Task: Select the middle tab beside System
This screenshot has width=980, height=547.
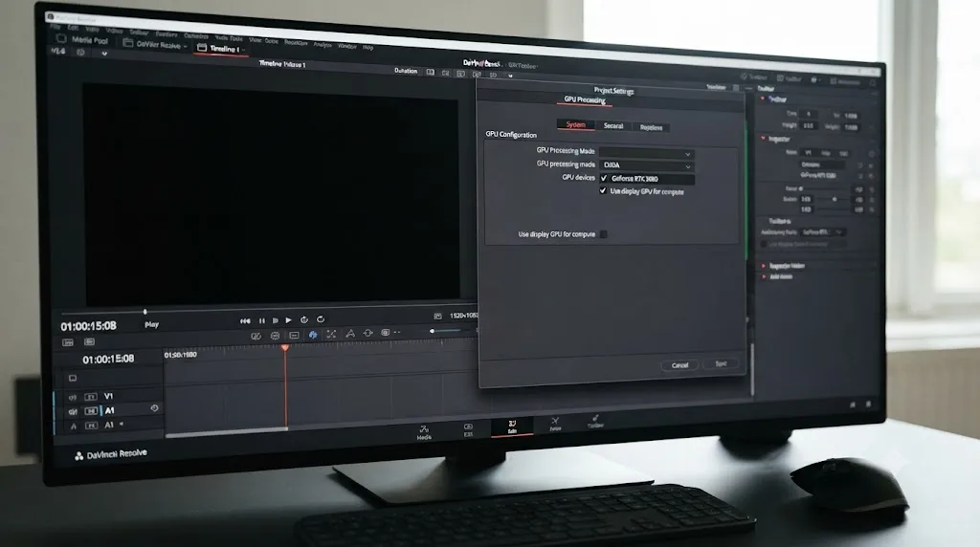Action: (x=613, y=125)
